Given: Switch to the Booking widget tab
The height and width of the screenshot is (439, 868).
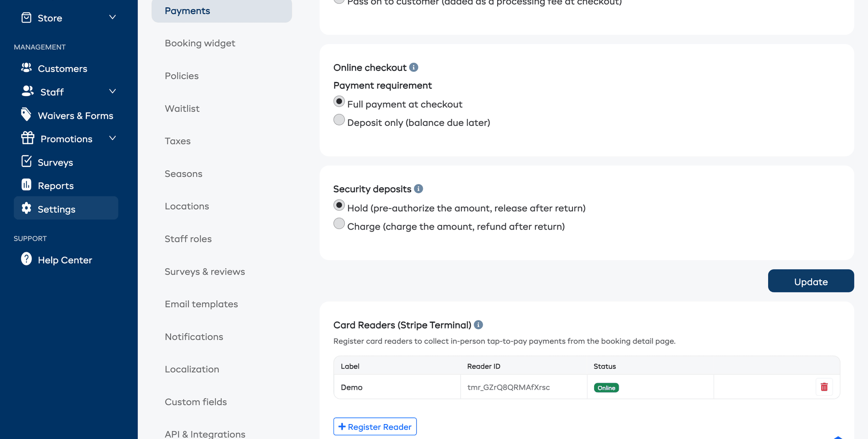Looking at the screenshot, I should click(x=200, y=43).
